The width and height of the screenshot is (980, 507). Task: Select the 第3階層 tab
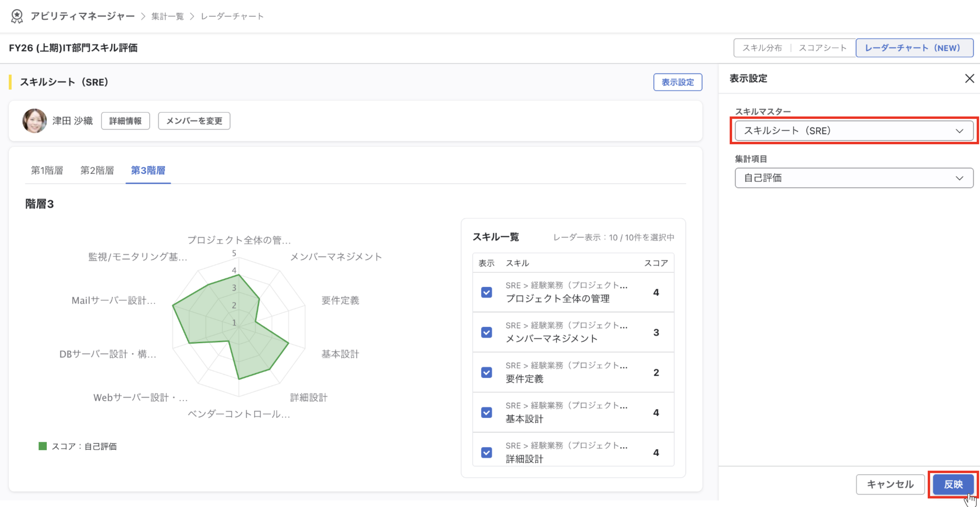[148, 171]
